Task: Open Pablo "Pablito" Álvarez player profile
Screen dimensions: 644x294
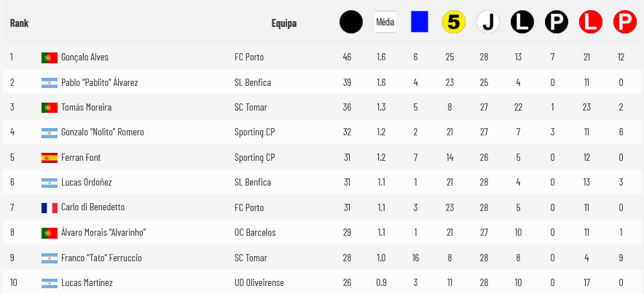Action: 99,82
